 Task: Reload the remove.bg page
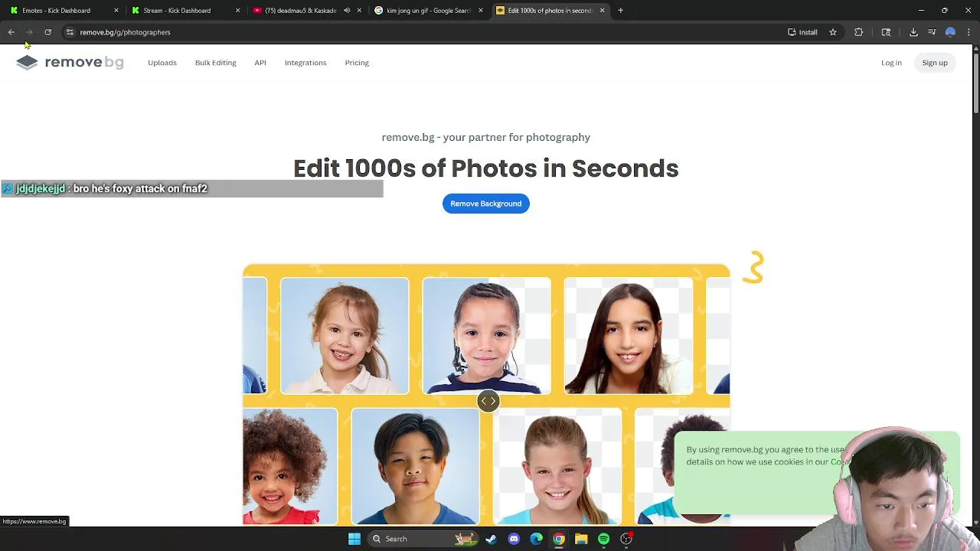point(47,32)
